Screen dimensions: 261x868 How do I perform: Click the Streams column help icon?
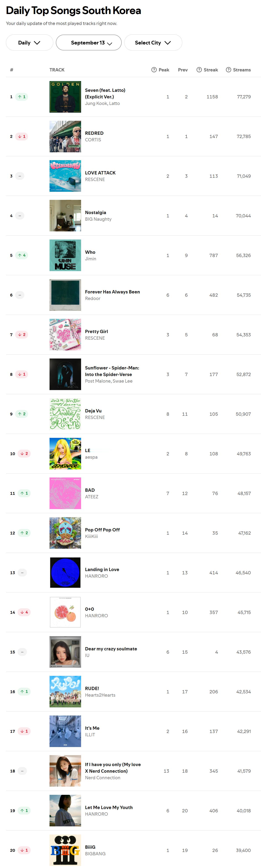point(228,70)
